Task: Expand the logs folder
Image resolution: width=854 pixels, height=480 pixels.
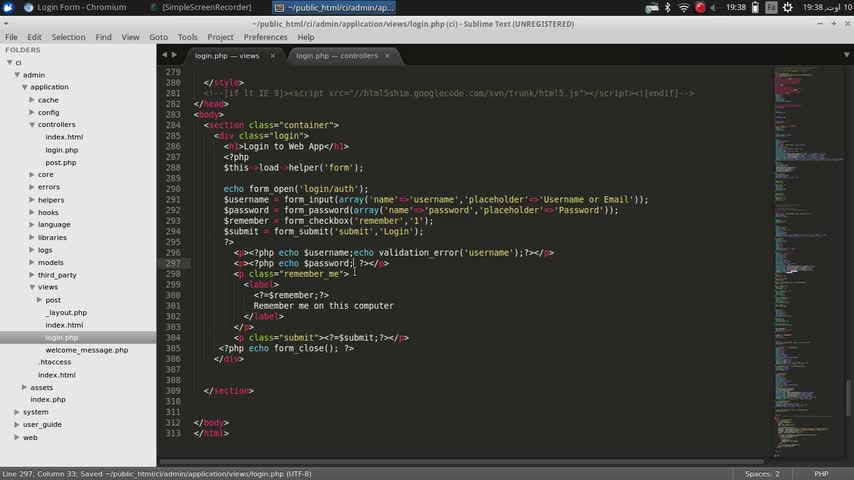Action: [32, 250]
